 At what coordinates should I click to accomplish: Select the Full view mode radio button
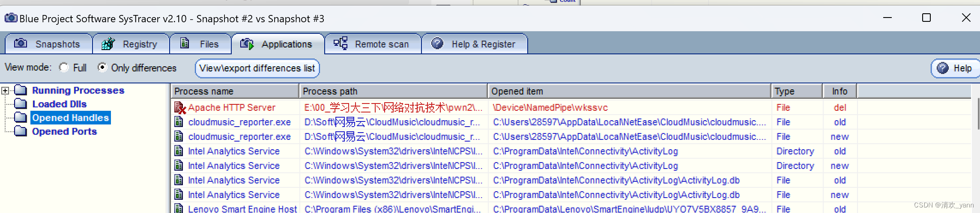click(x=64, y=68)
